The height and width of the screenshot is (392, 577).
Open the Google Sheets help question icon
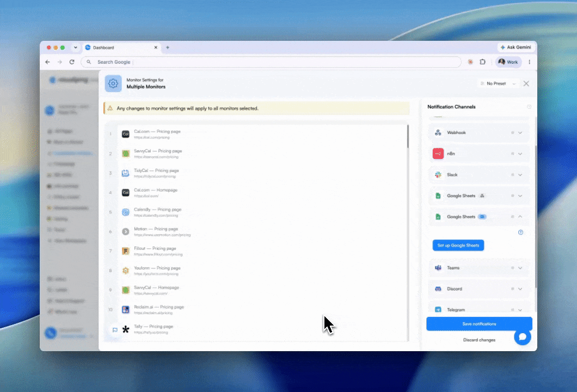pos(520,232)
